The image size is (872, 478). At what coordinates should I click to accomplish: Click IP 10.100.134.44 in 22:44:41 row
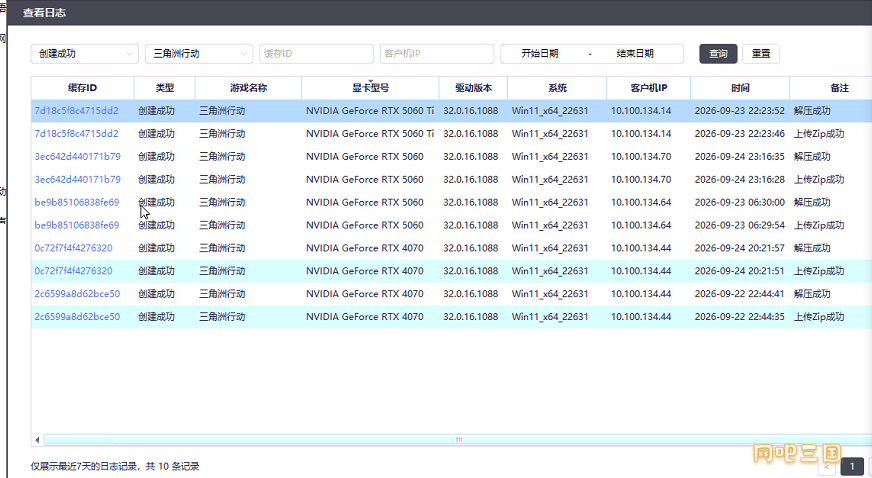641,293
